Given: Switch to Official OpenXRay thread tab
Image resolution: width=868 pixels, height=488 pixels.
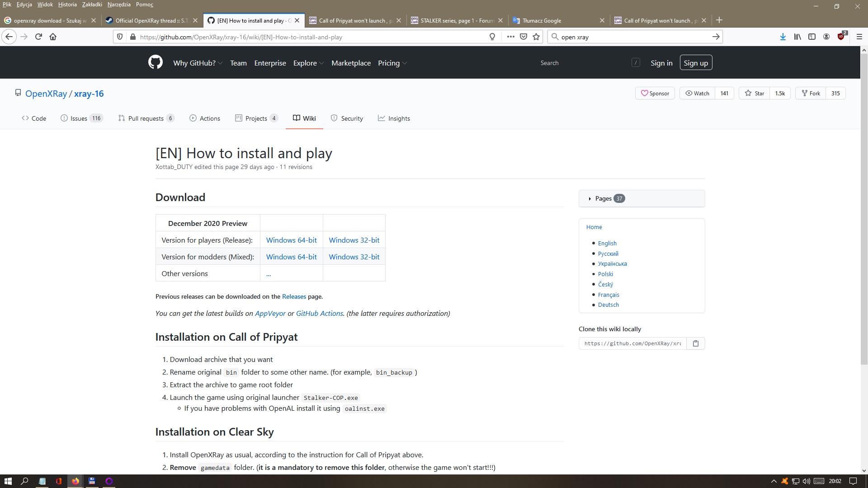Looking at the screenshot, I should pyautogui.click(x=151, y=20).
